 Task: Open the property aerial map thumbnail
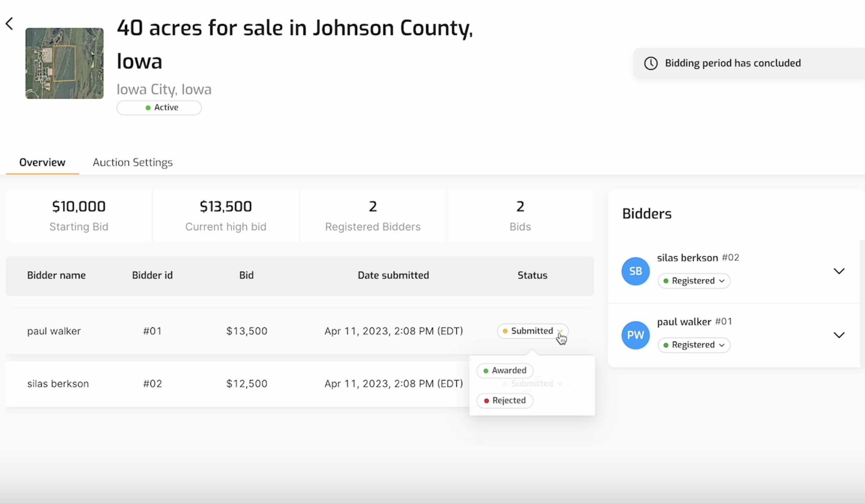[x=64, y=63]
